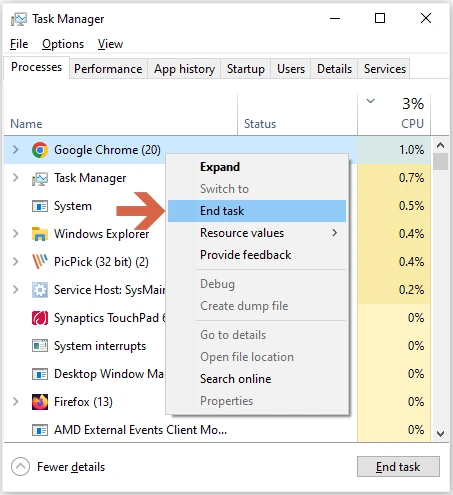Click the End task button at bottom
453x495 pixels.
point(398,467)
